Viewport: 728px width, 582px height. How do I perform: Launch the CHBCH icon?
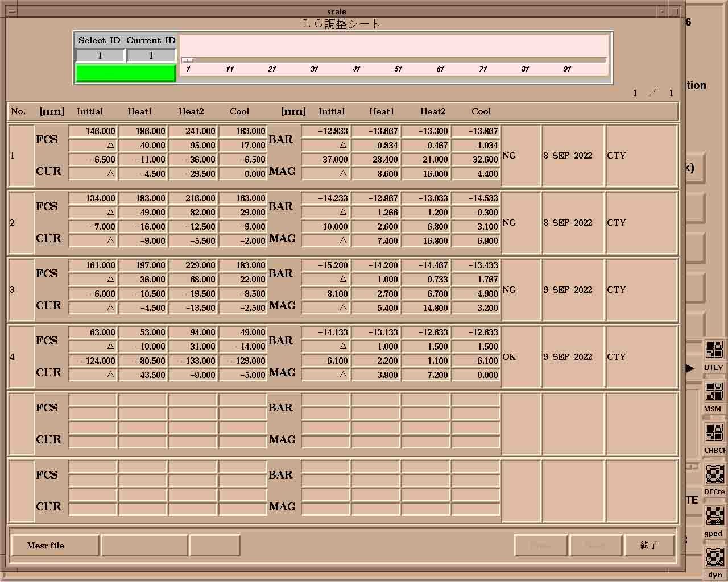(x=714, y=433)
